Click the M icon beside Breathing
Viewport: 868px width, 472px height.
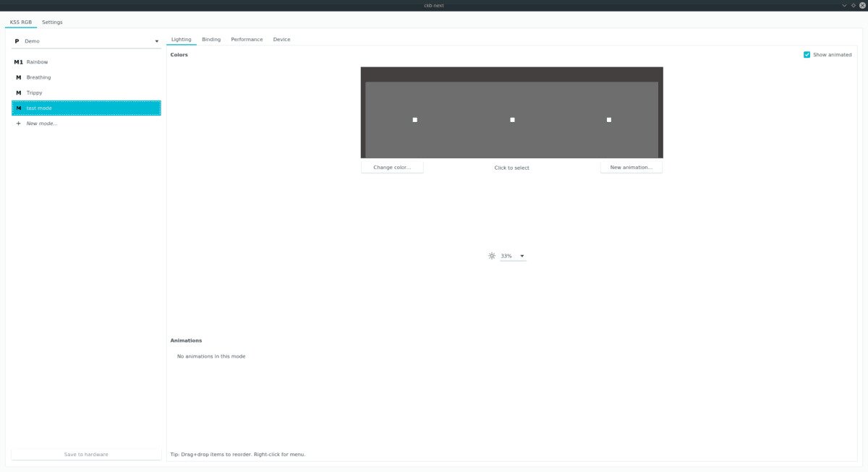[x=19, y=77]
